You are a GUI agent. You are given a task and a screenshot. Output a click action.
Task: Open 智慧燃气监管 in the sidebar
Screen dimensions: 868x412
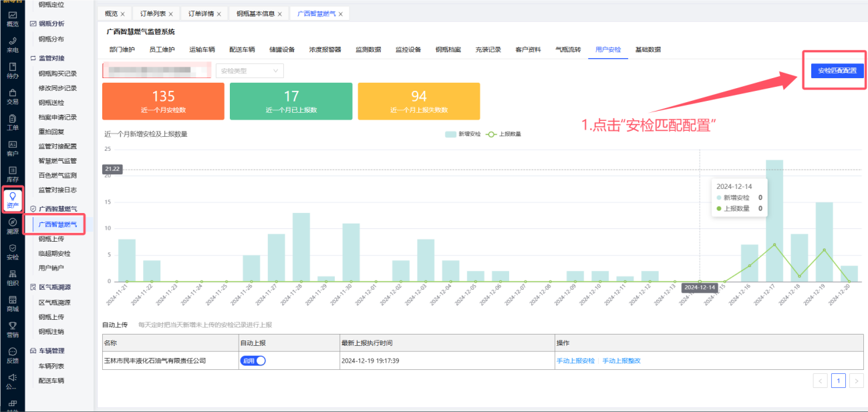[57, 161]
